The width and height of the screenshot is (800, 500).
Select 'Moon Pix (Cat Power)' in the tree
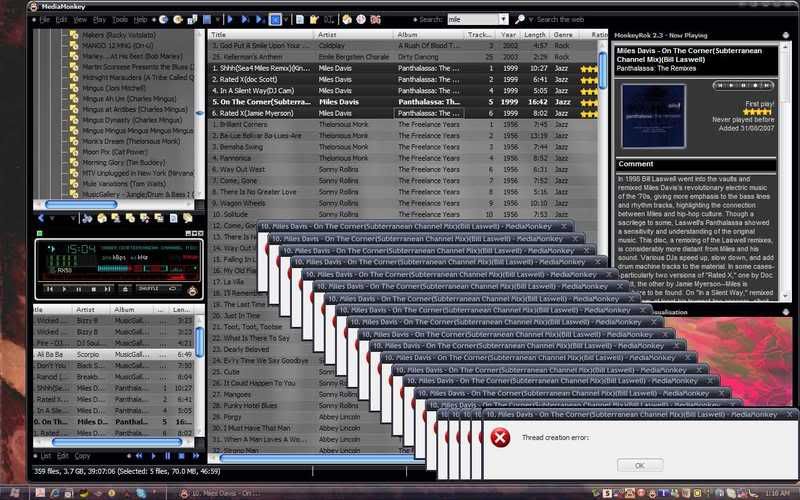pyautogui.click(x=114, y=152)
